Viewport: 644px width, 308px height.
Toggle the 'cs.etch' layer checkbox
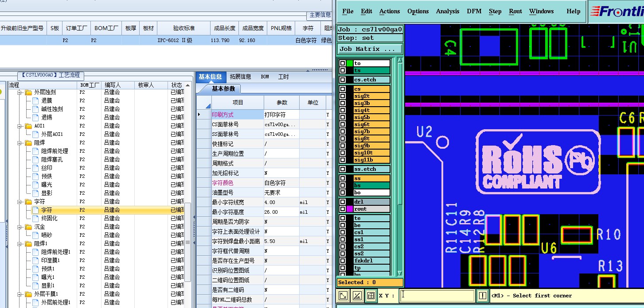[x=343, y=80]
